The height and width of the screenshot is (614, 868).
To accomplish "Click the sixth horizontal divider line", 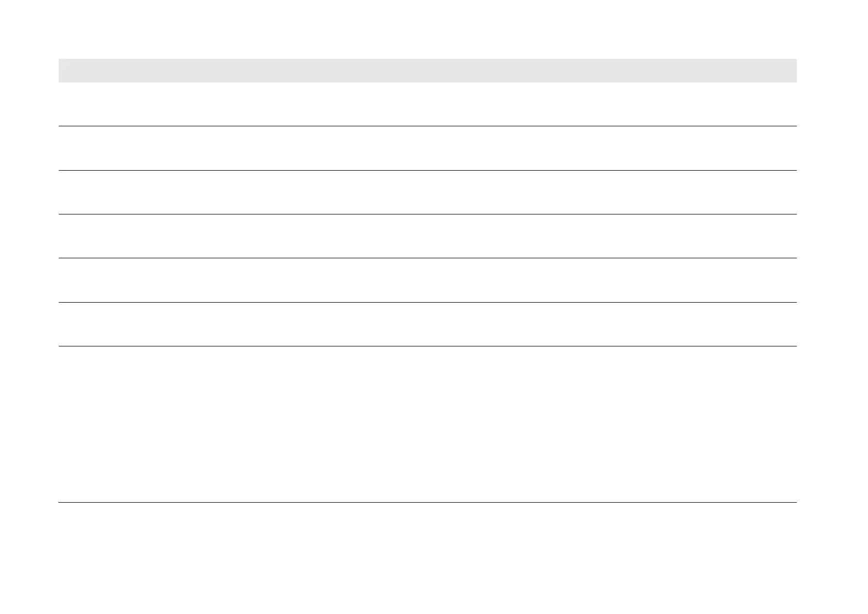I will [x=427, y=346].
